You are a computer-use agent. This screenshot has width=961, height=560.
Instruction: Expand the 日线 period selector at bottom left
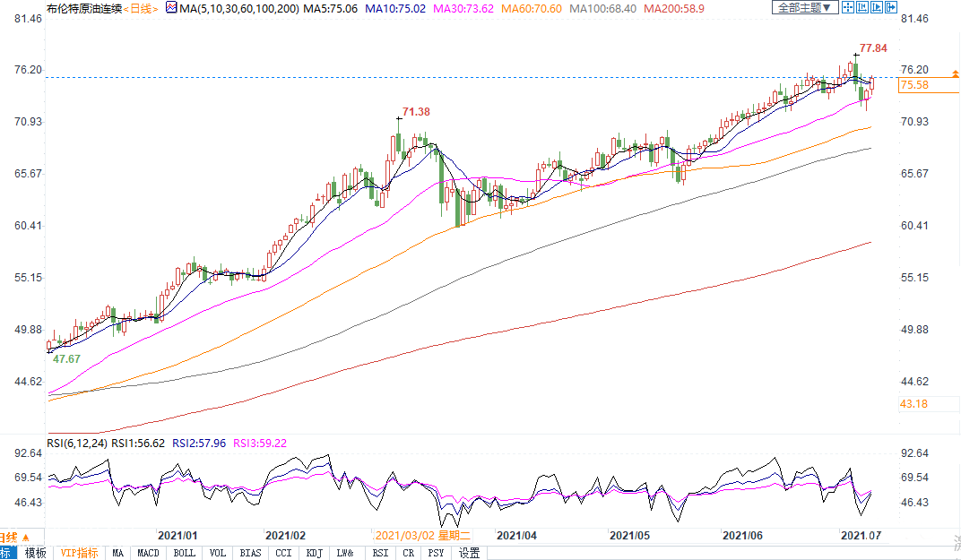point(7,538)
